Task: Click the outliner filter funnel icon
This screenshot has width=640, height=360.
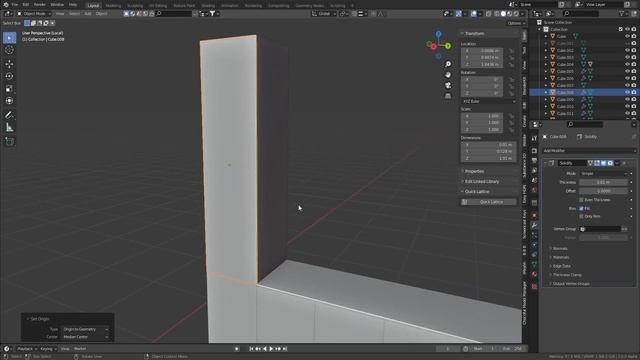Action: coord(622,14)
